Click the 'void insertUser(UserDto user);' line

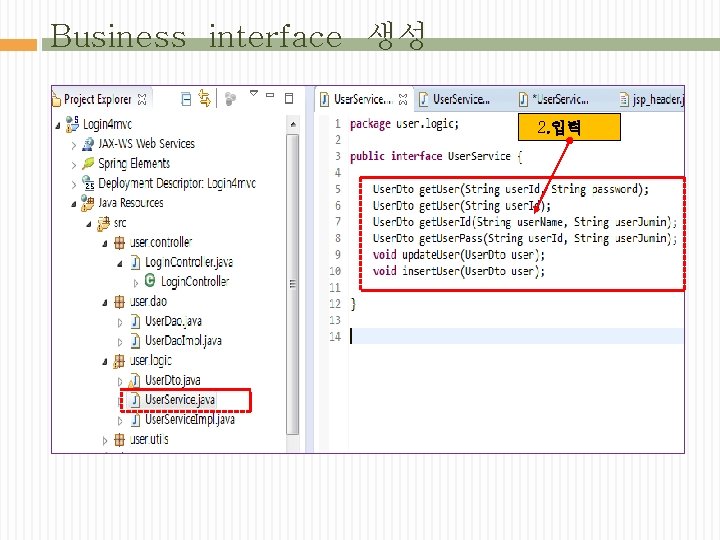click(x=458, y=271)
